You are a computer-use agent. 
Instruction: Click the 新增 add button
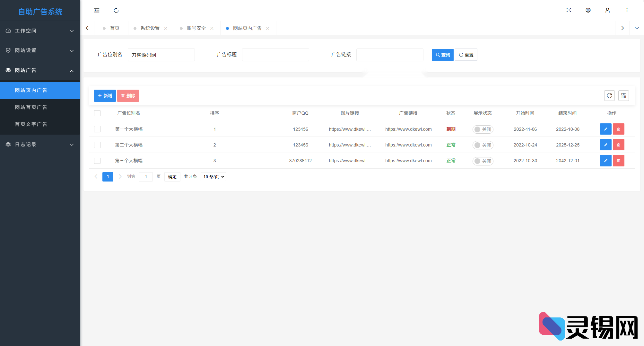[x=105, y=96]
